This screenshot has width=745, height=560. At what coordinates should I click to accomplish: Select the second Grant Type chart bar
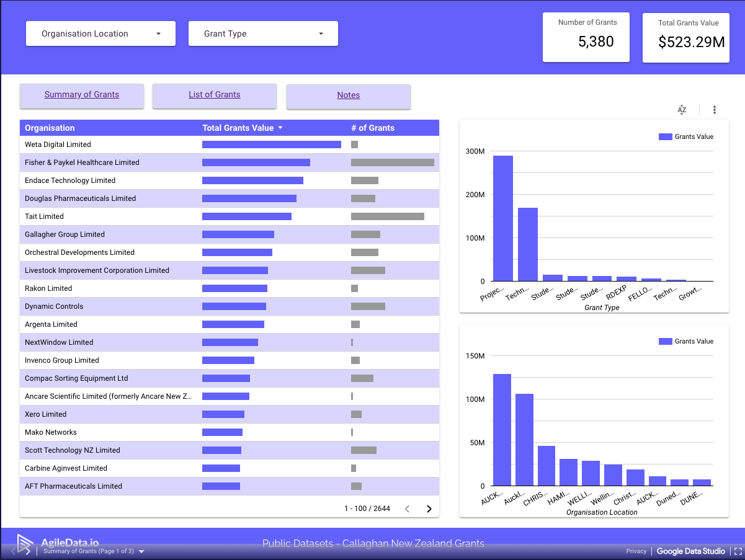528,244
